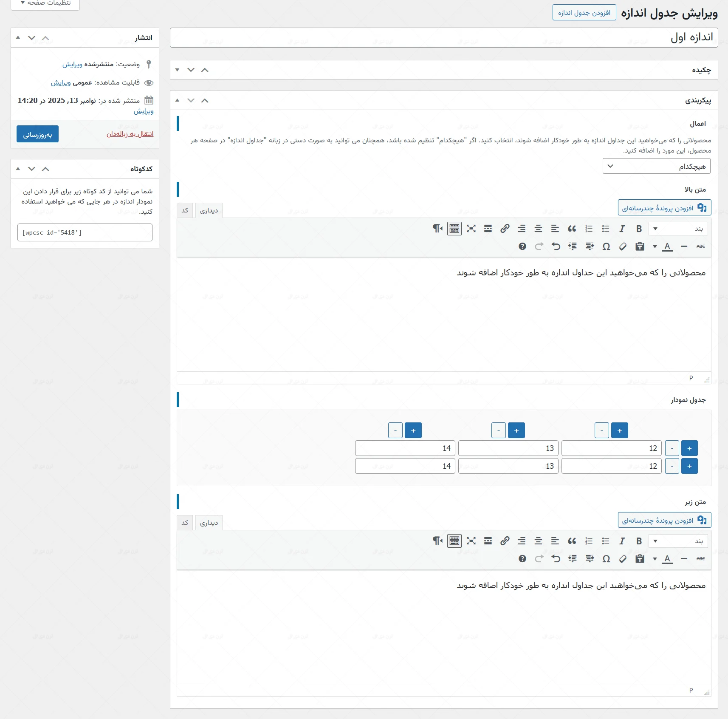The width and height of the screenshot is (728, 719).
Task: Click the shortcode field with wpcsc id 5418
Action: click(x=85, y=233)
